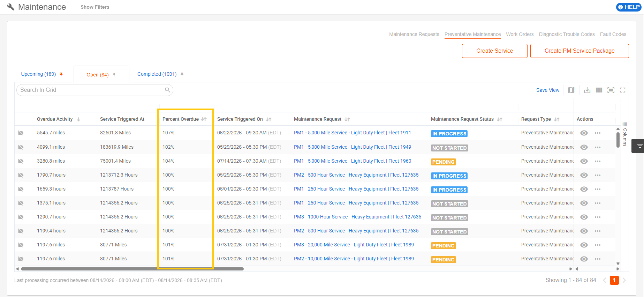Open PM2 10,000 Mile Service Fleet 1989

[x=354, y=259]
